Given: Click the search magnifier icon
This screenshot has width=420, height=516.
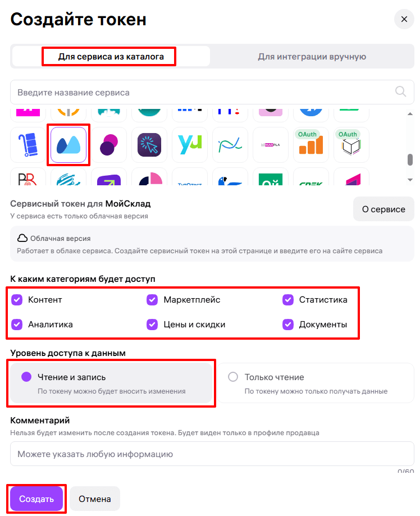Looking at the screenshot, I should [400, 92].
